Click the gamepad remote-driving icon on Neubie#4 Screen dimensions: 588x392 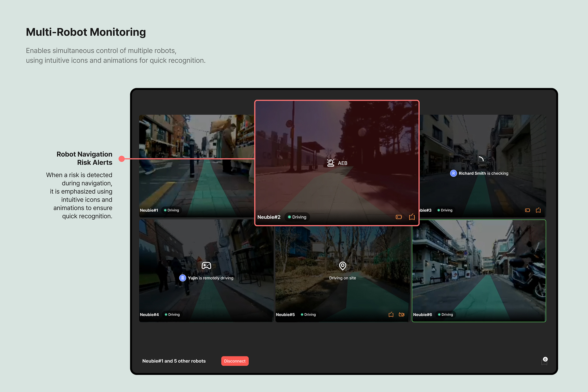tap(206, 266)
